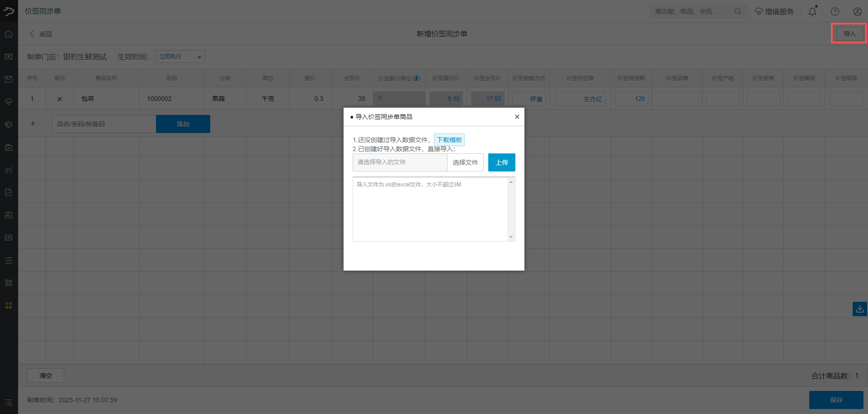Click the magnifier icon in top search
This screenshot has height=414, width=868.
tap(737, 11)
